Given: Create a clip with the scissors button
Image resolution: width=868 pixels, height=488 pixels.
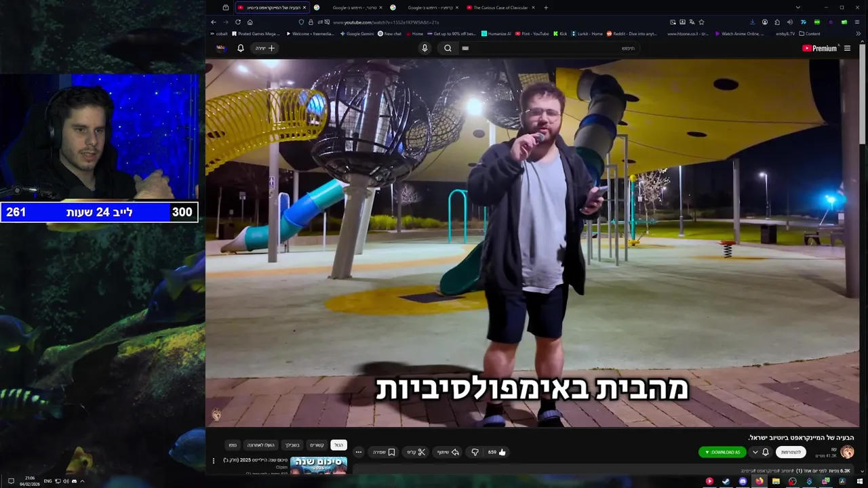Looking at the screenshot, I should click(416, 452).
